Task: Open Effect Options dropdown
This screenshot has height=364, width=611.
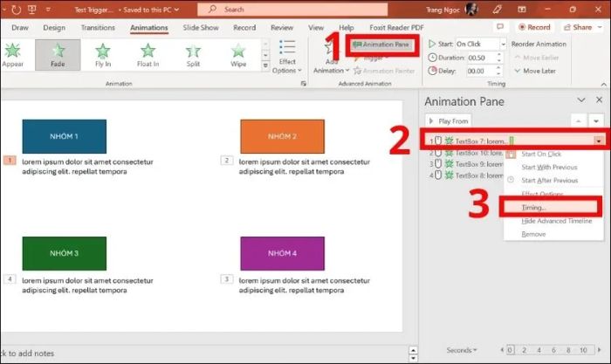Action: tap(287, 57)
